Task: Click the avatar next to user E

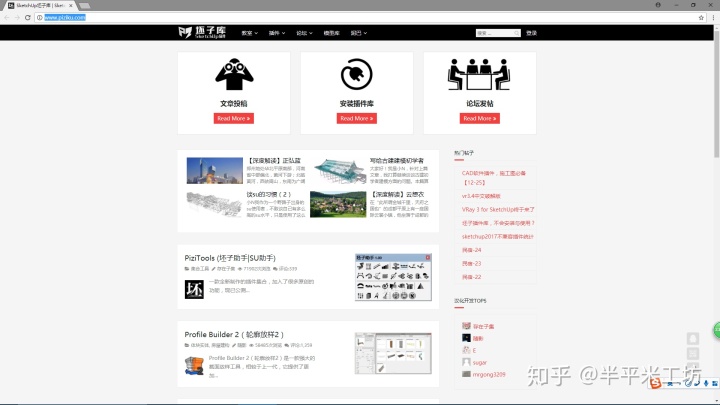Action: click(466, 350)
